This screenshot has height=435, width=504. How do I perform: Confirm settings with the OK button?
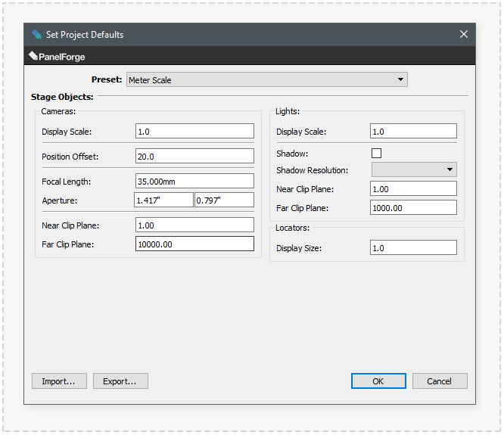point(378,381)
